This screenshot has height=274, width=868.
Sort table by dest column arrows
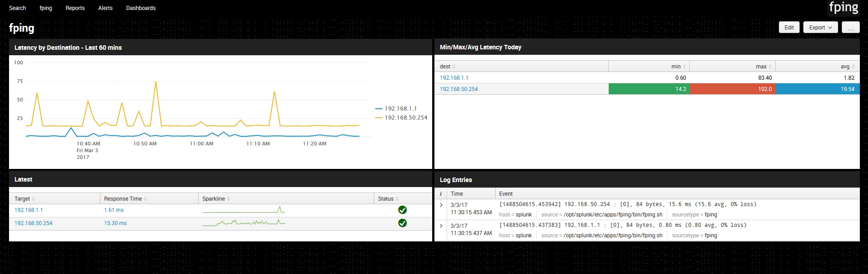(x=454, y=67)
